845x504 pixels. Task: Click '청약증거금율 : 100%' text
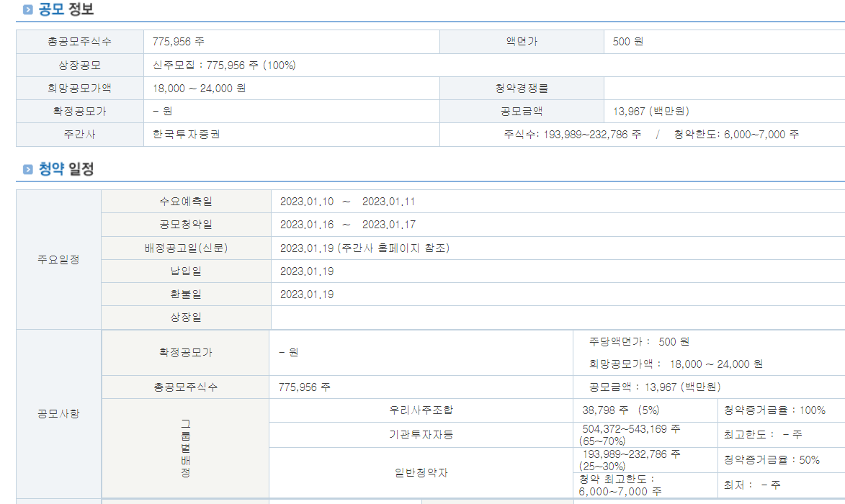[774, 410]
